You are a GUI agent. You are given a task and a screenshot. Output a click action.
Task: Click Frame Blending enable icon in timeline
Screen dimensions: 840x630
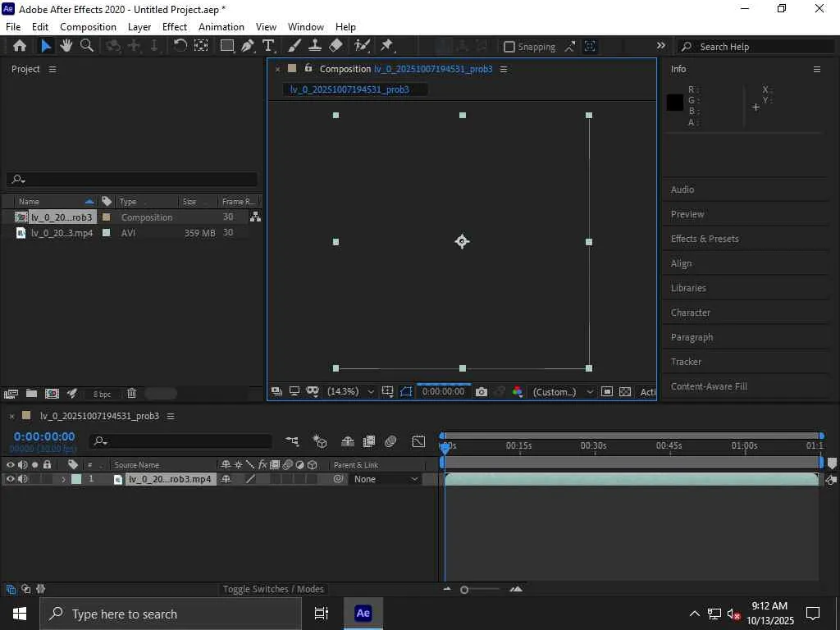[369, 441]
